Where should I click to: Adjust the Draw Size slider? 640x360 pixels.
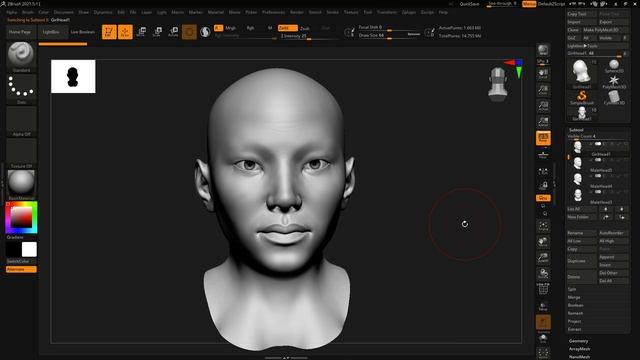[389, 36]
